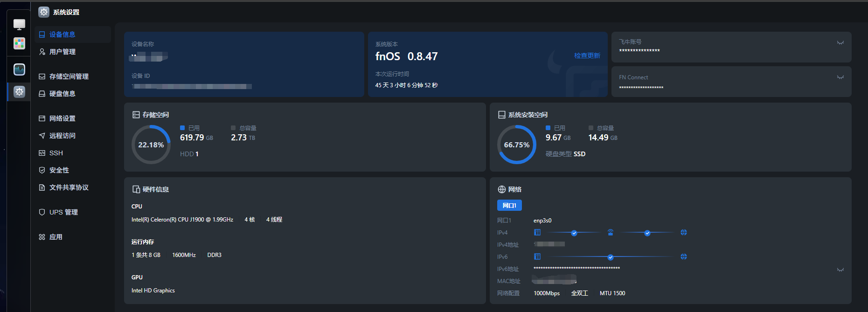This screenshot has width=868, height=312.
Task: Select the 网口1 tab
Action: pos(509,205)
